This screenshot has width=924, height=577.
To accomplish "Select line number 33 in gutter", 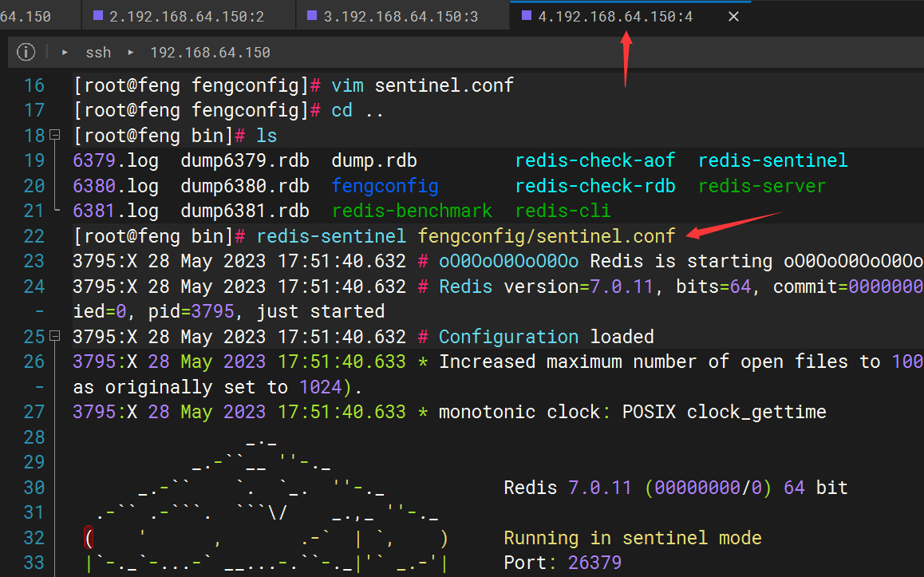I will coord(34,563).
